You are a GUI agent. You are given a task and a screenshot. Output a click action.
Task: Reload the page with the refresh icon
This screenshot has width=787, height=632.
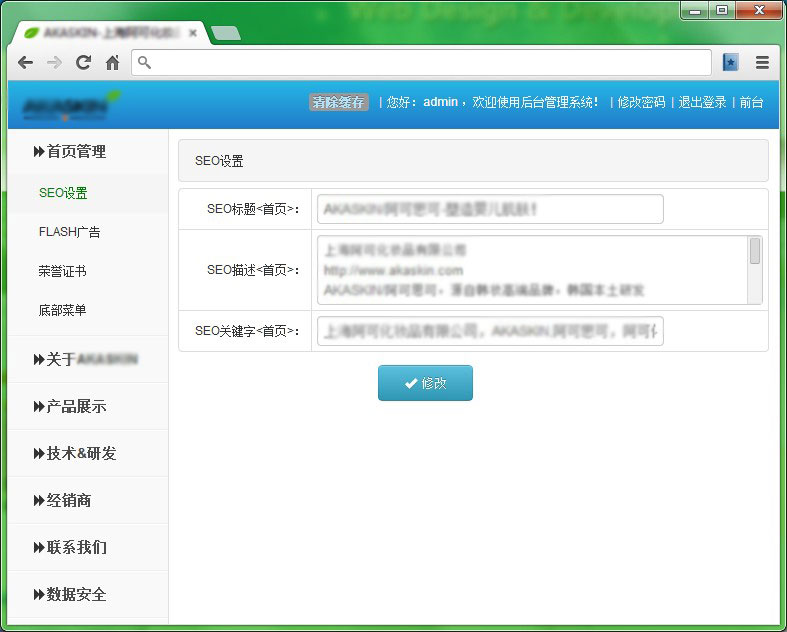pyautogui.click(x=83, y=62)
